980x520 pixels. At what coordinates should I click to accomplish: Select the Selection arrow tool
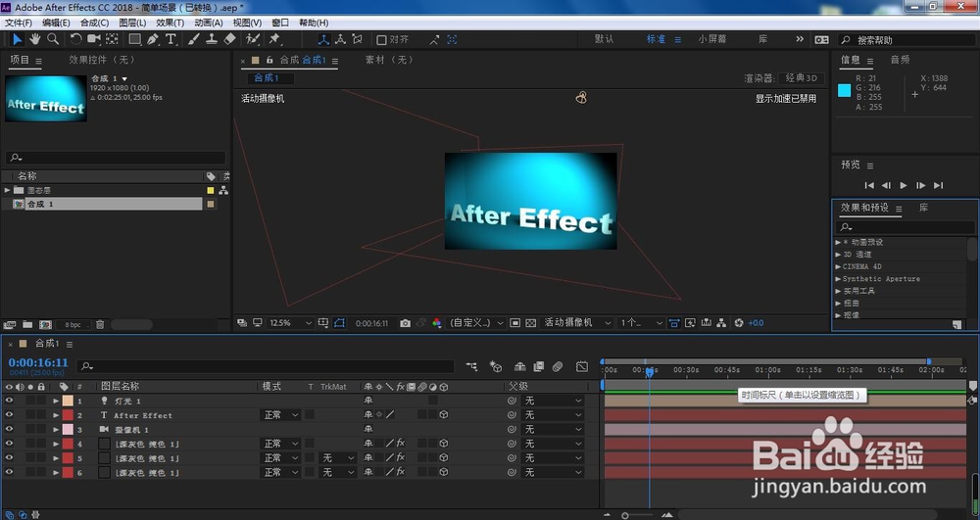[17, 39]
